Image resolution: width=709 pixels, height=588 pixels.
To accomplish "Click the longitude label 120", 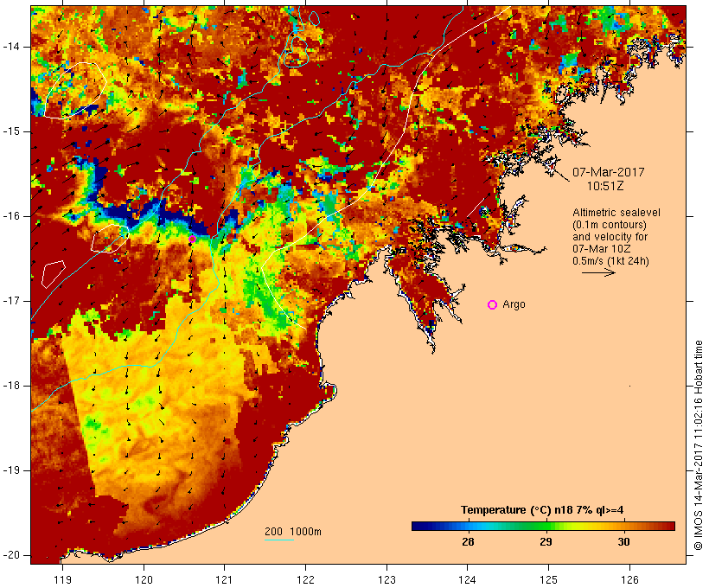I will click(x=144, y=580).
